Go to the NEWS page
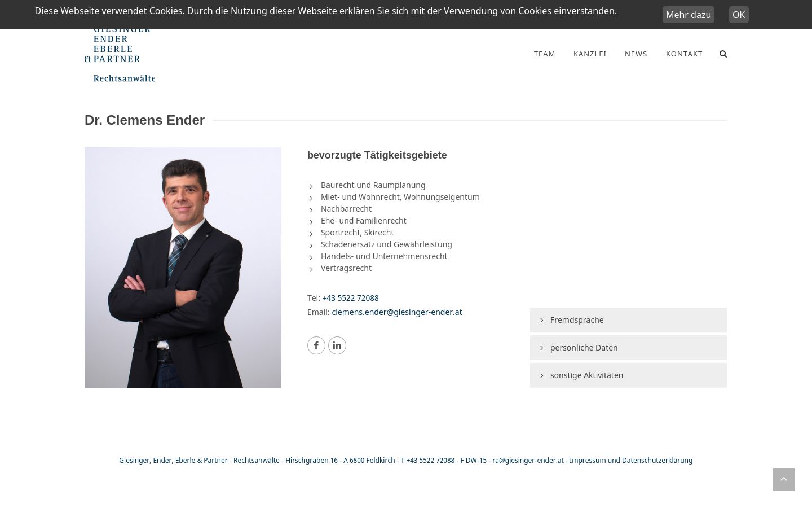Image resolution: width=812 pixels, height=508 pixels. coord(636,54)
